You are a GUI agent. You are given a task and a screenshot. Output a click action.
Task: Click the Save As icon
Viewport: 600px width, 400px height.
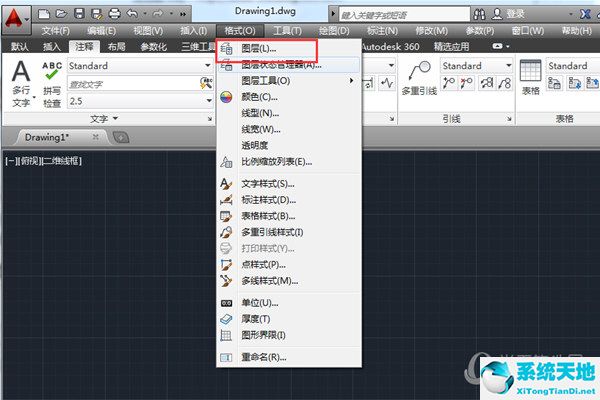96,15
